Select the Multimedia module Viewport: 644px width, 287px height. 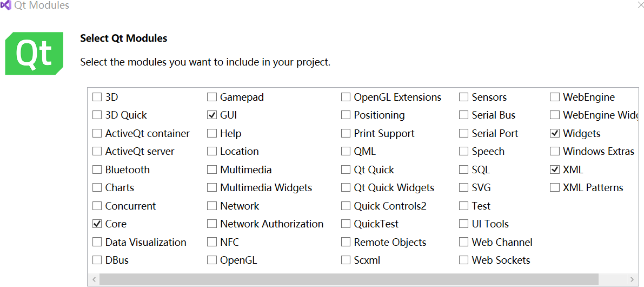[212, 170]
